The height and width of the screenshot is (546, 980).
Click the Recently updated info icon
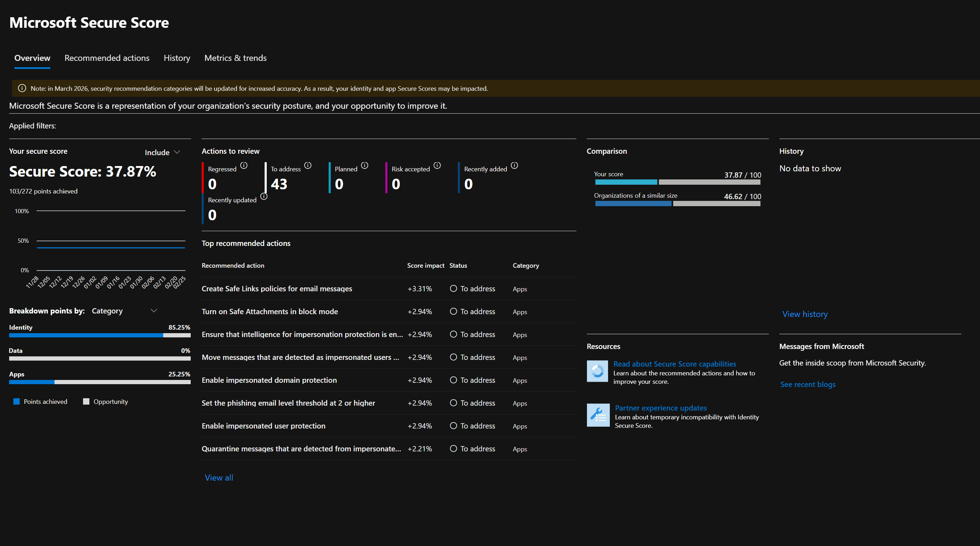(x=264, y=197)
